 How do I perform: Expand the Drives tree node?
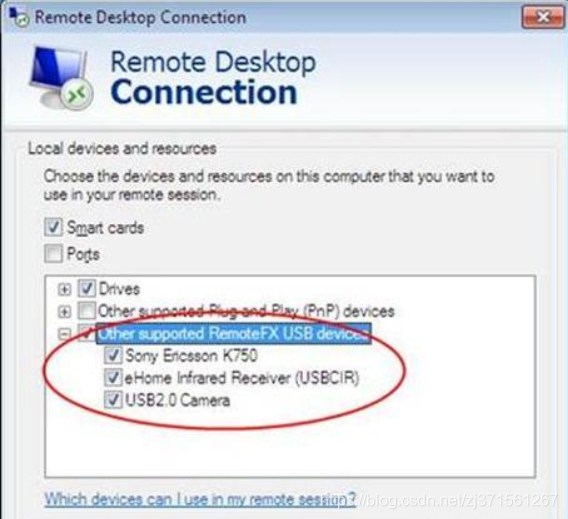coord(64,289)
